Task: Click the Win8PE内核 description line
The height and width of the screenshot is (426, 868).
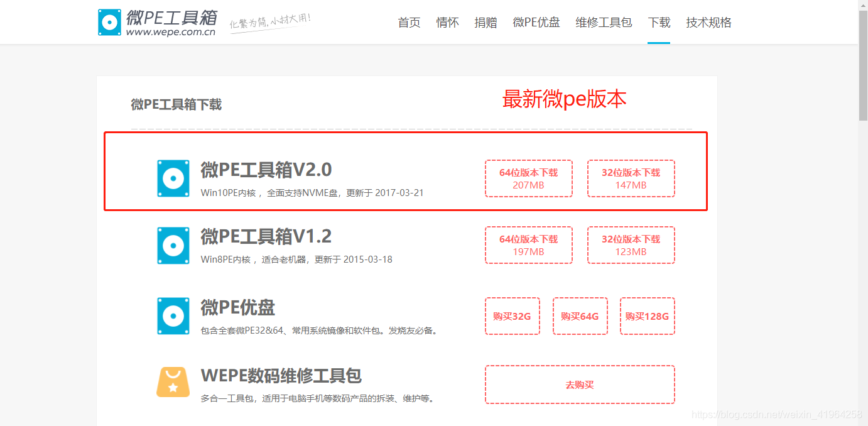Action: point(296,259)
